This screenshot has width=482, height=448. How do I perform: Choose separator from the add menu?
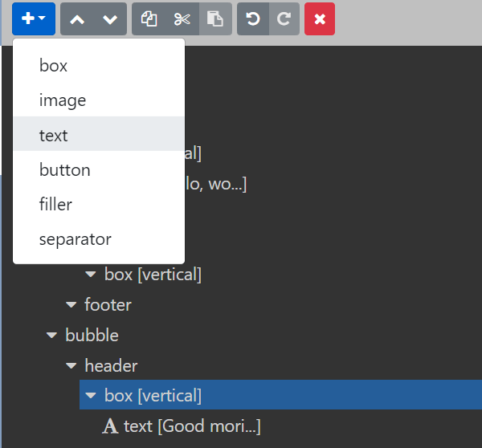pos(99,238)
